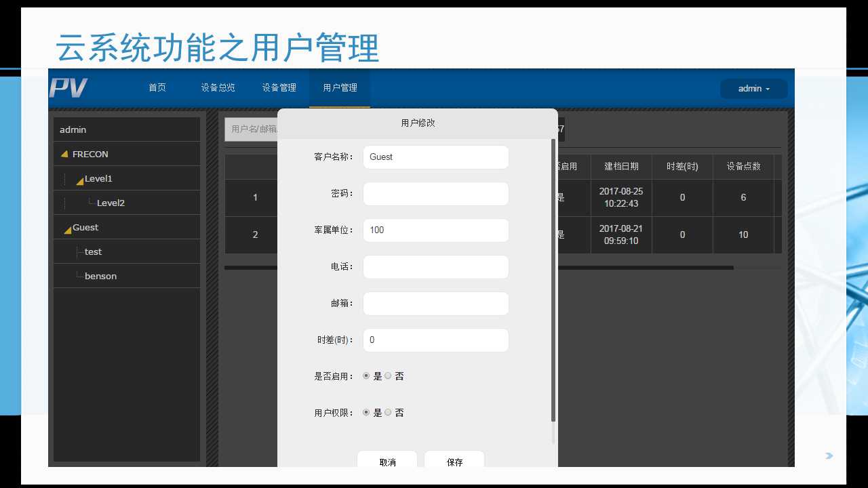Open the admin account dropdown
The image size is (868, 488).
point(753,88)
